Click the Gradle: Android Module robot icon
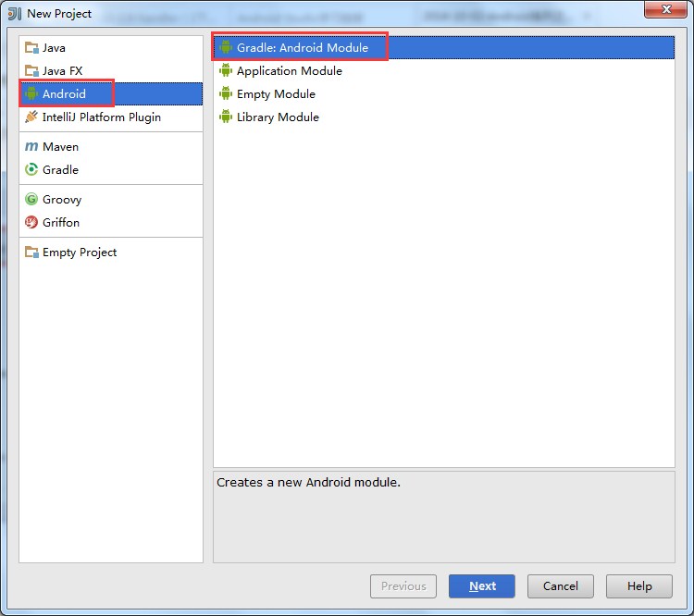 click(226, 47)
